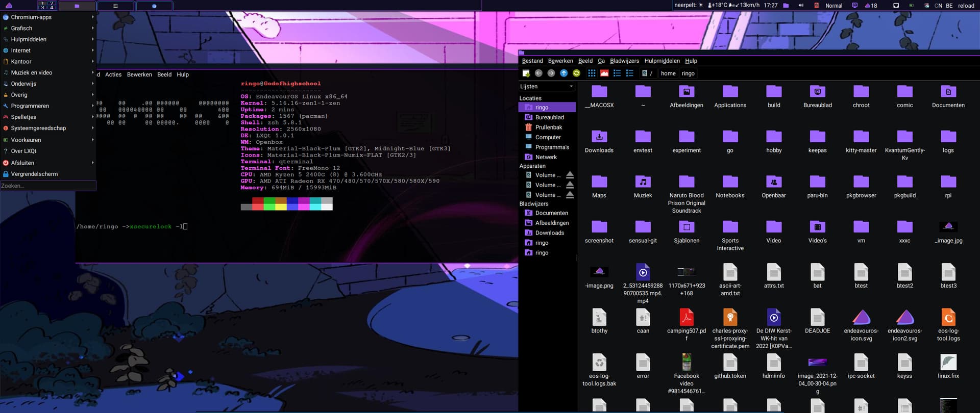
Task: Open the Bewerken menu in the terminal
Action: pos(139,74)
